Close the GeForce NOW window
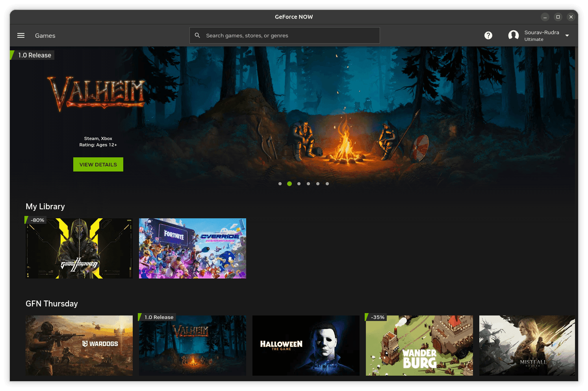The height and width of the screenshot is (391, 588). (571, 17)
